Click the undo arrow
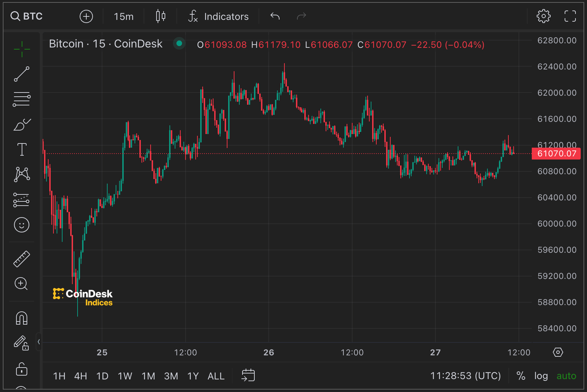Image resolution: width=587 pixels, height=392 pixels. pos(275,16)
